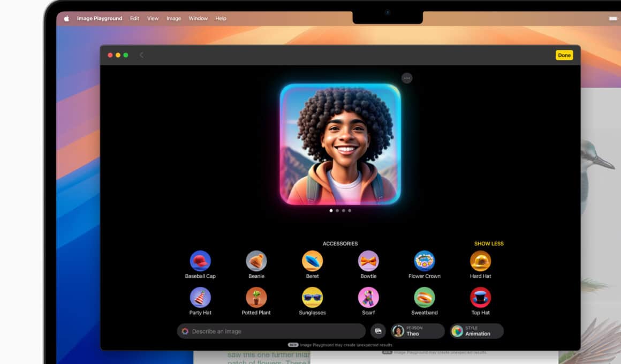Click the battery icon in menu bar
The width and height of the screenshot is (621, 364).
point(612,19)
